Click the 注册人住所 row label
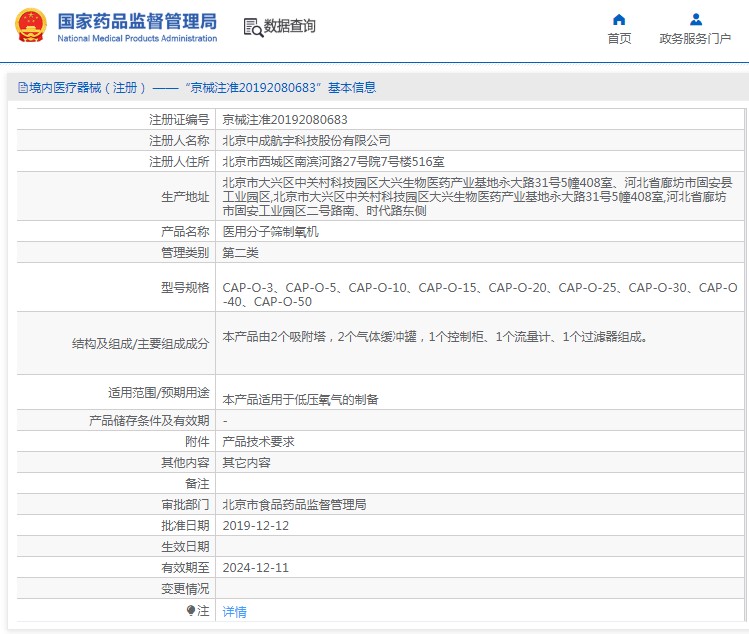The width and height of the screenshot is (749, 634). click(179, 161)
